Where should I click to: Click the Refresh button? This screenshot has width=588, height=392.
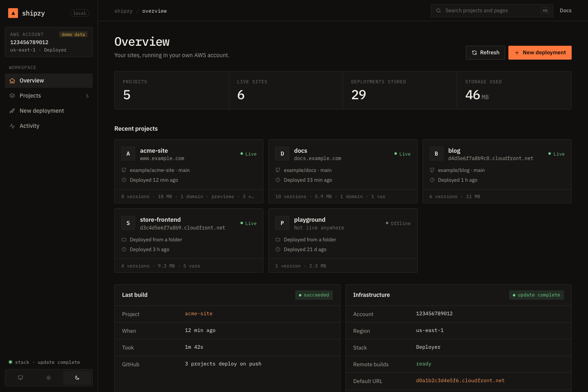click(486, 53)
